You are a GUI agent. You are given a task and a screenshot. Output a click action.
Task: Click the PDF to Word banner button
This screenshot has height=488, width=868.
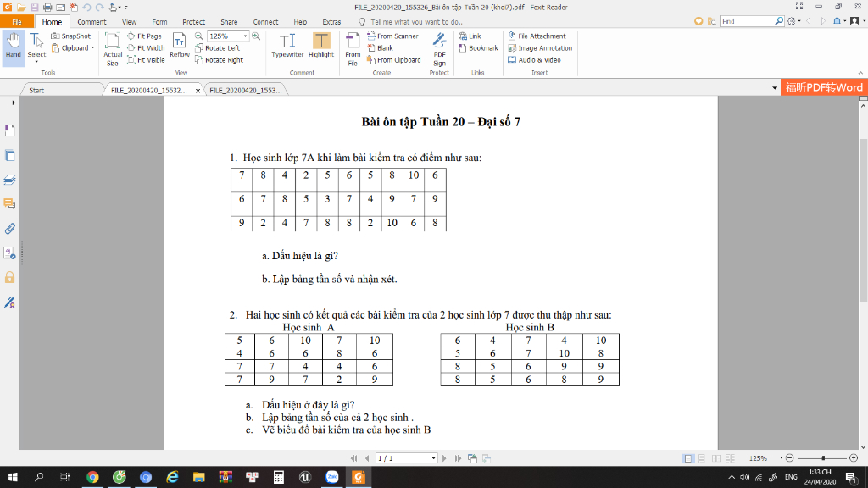(824, 87)
